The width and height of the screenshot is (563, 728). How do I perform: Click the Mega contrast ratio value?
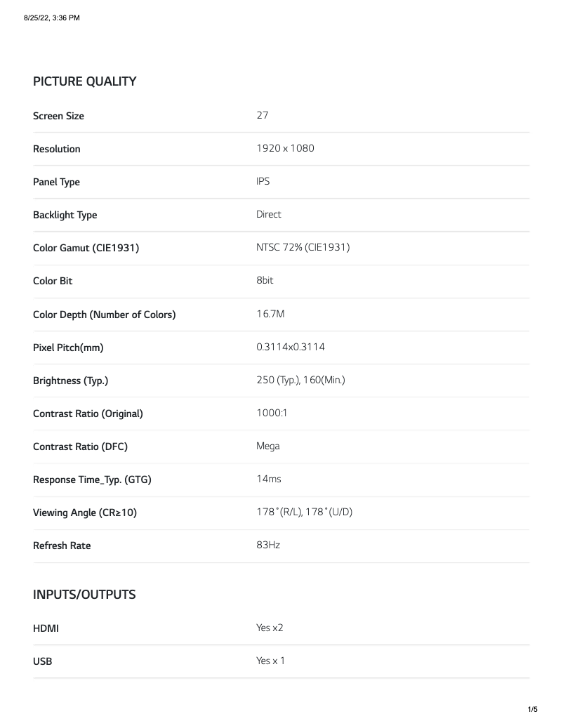pyautogui.click(x=268, y=446)
